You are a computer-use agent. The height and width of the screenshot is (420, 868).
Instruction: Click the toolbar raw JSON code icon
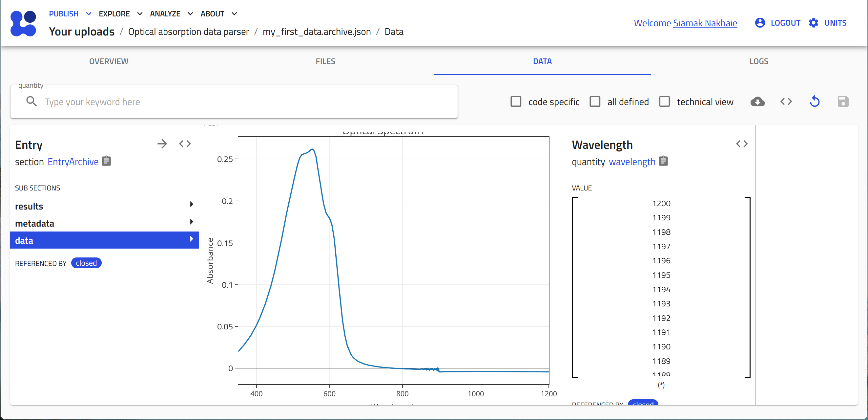tap(786, 101)
